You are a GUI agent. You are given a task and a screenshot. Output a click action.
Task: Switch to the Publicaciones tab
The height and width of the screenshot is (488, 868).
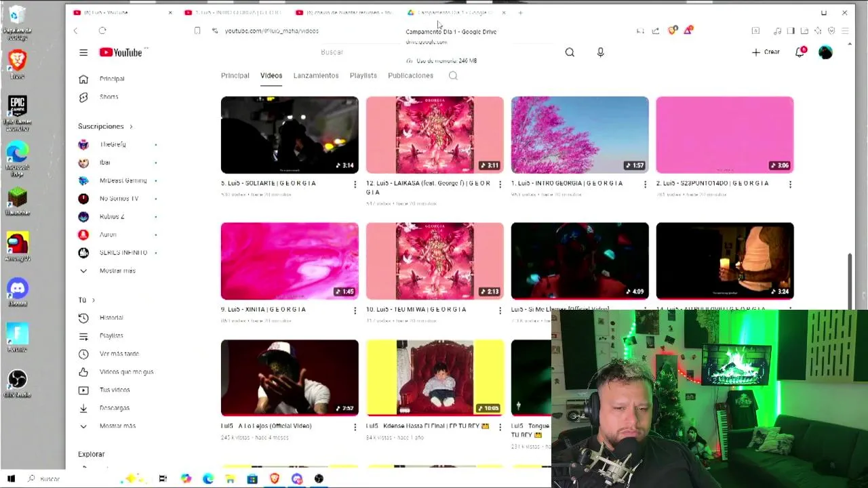(410, 76)
